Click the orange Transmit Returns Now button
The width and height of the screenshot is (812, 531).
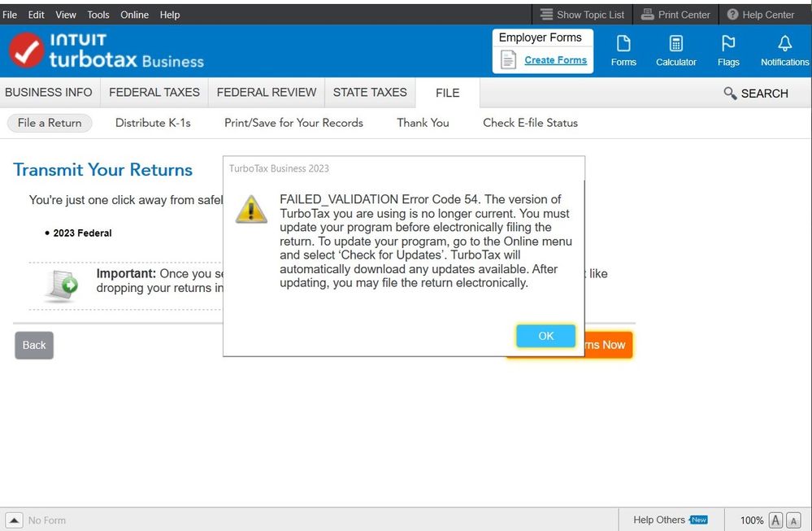[609, 345]
